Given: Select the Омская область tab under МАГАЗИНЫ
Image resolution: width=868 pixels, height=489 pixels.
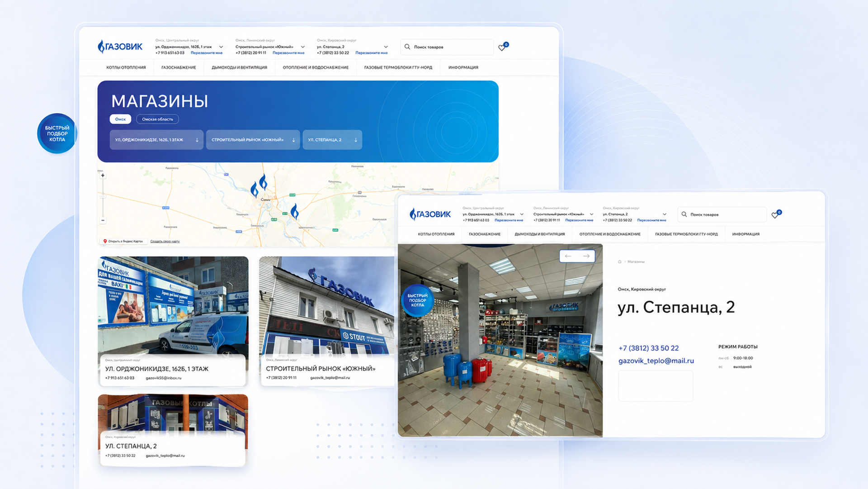Looking at the screenshot, I should click(157, 119).
